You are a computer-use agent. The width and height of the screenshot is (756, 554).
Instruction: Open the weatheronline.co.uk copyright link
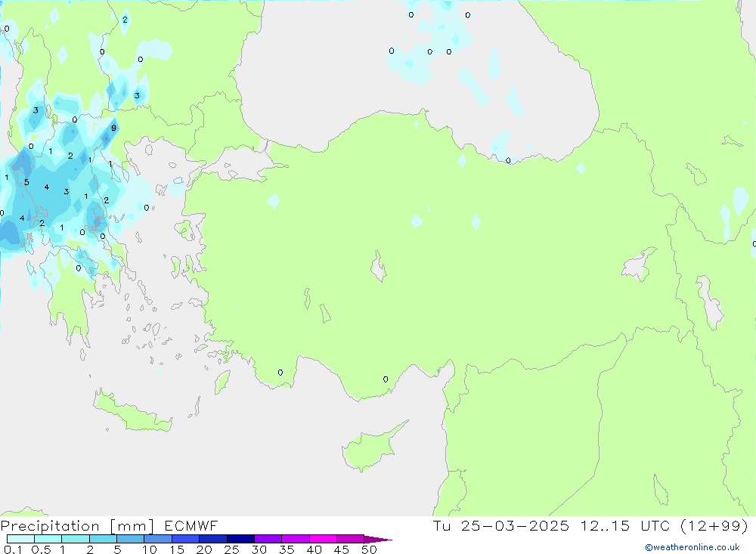(692, 547)
